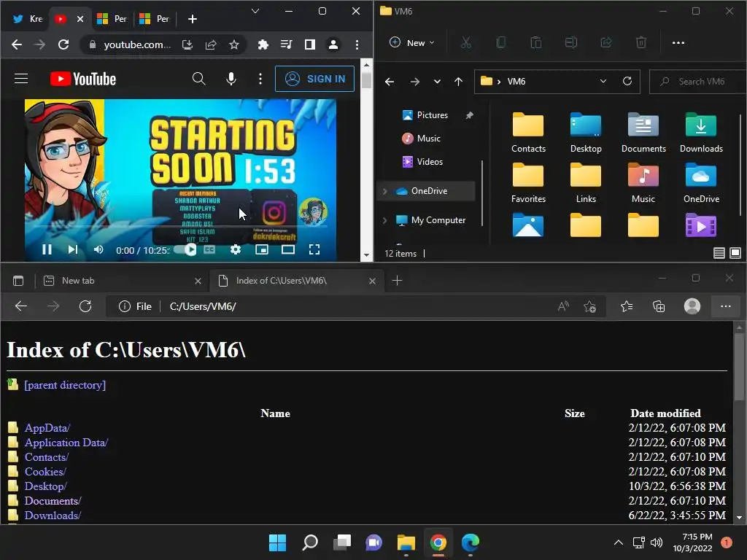Mute the YouTube player volume
747x560 pixels.
98,249
